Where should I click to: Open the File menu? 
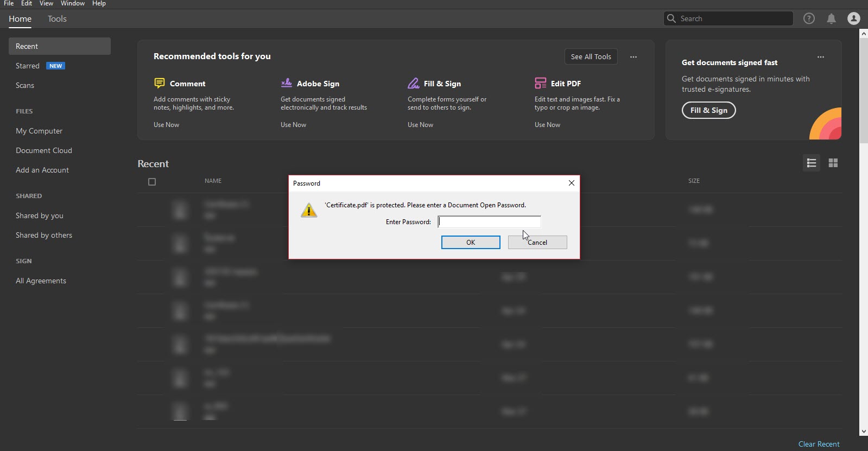point(9,3)
